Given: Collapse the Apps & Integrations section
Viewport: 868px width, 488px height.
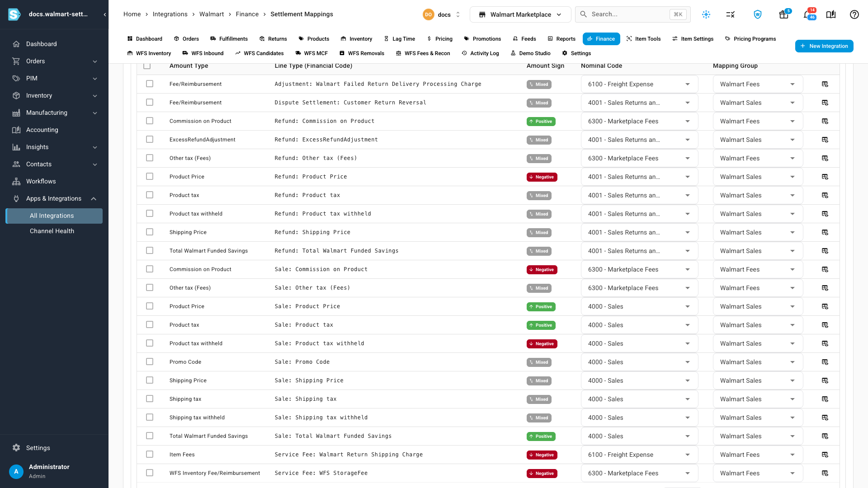Looking at the screenshot, I should 54,198.
